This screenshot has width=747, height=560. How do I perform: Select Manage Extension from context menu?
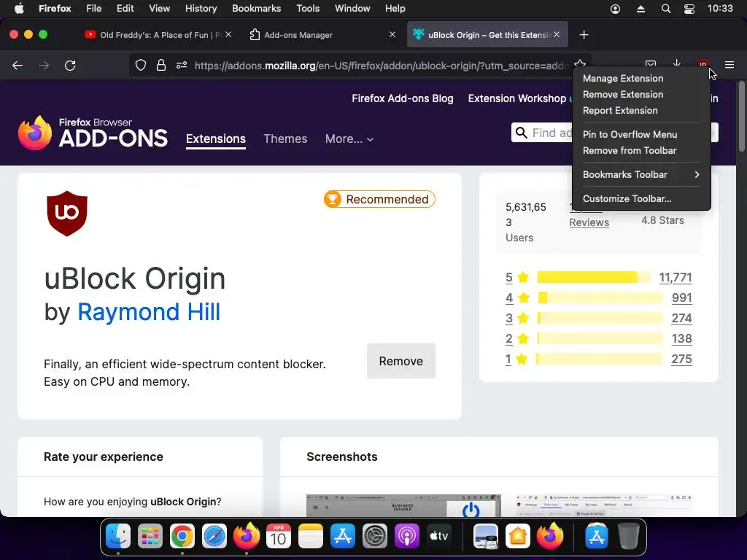click(623, 78)
